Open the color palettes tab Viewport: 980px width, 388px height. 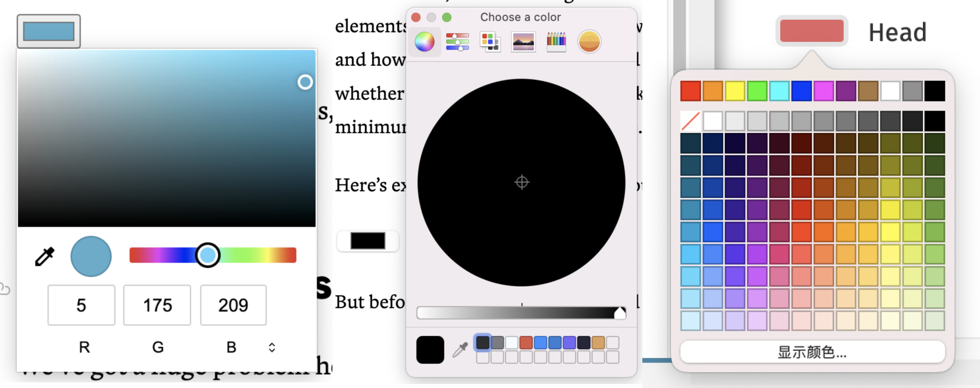pyautogui.click(x=490, y=42)
